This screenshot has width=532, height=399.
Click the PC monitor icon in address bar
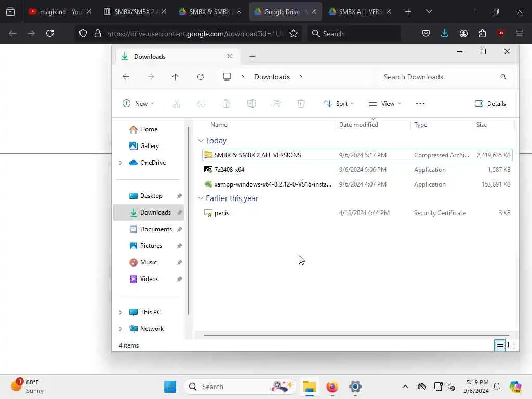pos(227,77)
